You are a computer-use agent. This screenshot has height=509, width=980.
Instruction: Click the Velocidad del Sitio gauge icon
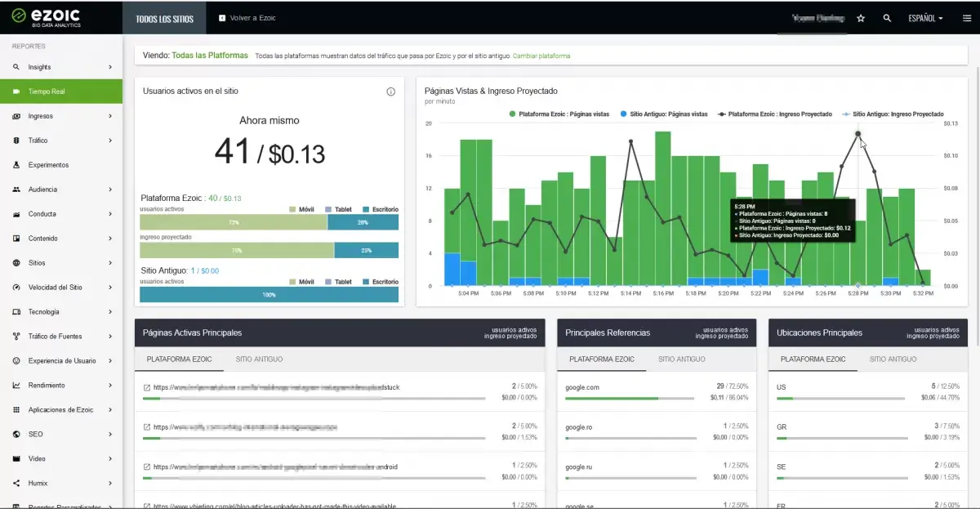point(16,288)
